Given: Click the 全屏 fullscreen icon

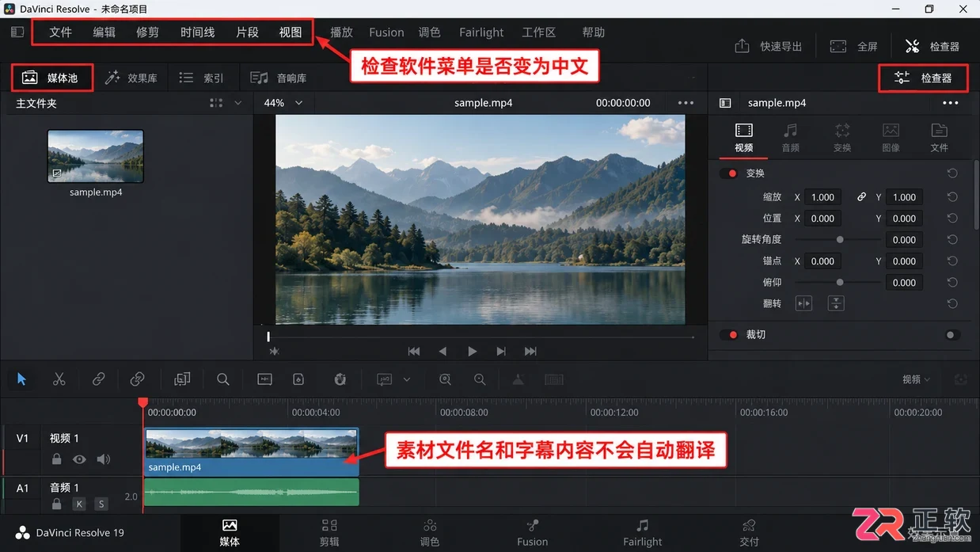Looking at the screenshot, I should click(838, 46).
